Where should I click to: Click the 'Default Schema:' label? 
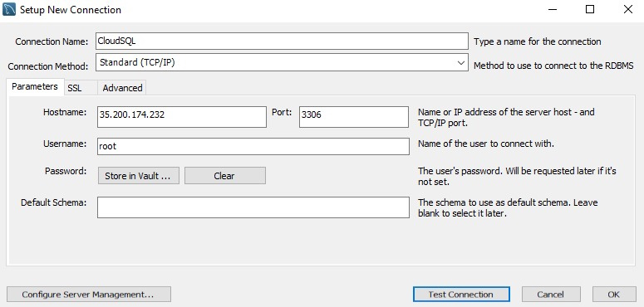[54, 202]
